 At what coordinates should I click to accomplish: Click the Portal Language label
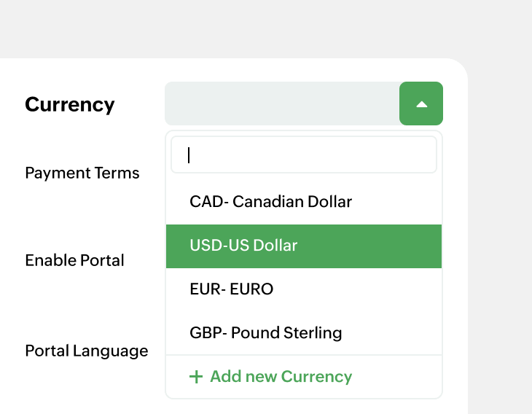87,351
